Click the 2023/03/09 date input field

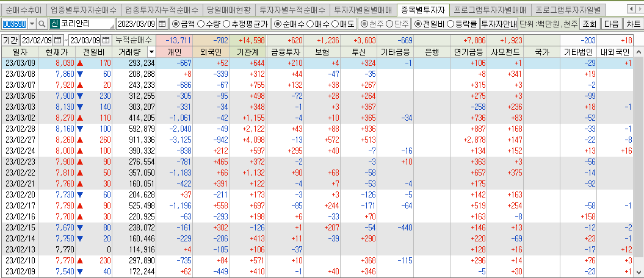[137, 24]
